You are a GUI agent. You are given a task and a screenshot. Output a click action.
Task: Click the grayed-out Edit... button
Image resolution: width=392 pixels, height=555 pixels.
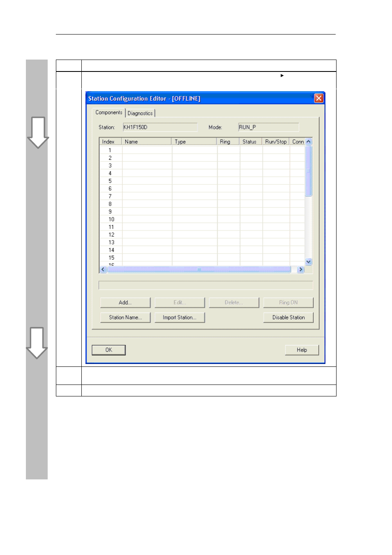(180, 302)
